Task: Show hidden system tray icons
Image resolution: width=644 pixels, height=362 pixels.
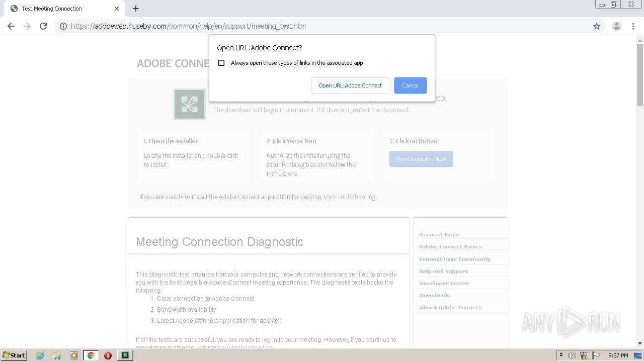Action: click(x=561, y=355)
